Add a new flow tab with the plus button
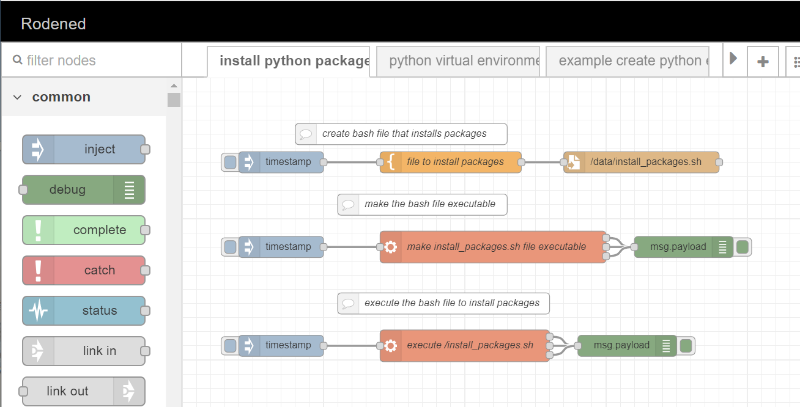This screenshot has height=407, width=800. [x=763, y=62]
